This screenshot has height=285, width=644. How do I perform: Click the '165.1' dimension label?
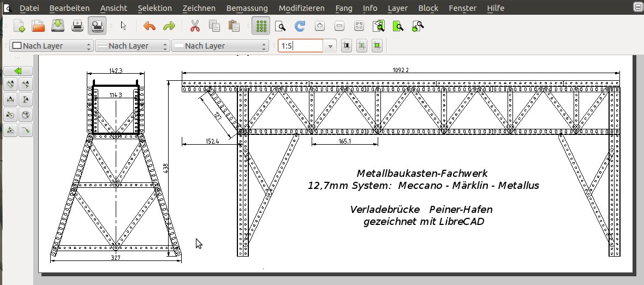click(344, 141)
